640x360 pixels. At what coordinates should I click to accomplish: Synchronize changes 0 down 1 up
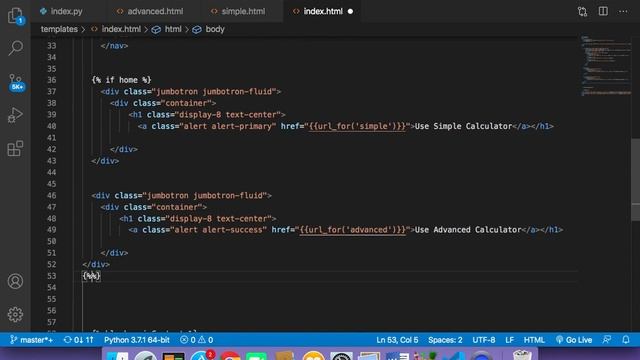pyautogui.click(x=78, y=340)
